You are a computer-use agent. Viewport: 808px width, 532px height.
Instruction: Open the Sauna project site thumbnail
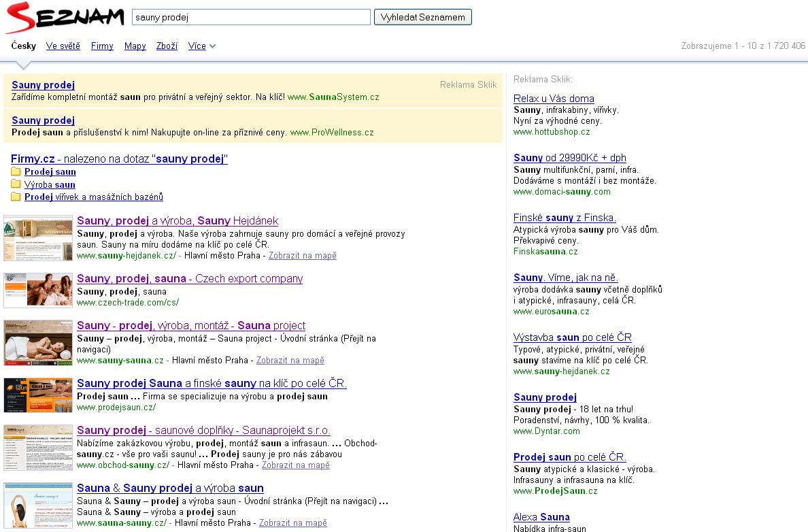pyautogui.click(x=38, y=343)
